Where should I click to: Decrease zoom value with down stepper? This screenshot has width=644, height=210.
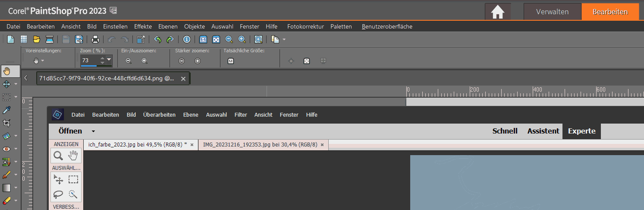pos(102,63)
